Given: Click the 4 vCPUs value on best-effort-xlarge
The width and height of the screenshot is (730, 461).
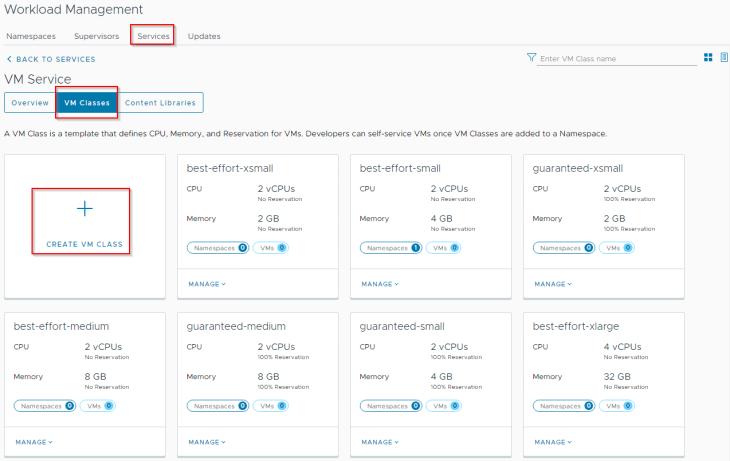Looking at the screenshot, I should [x=622, y=346].
